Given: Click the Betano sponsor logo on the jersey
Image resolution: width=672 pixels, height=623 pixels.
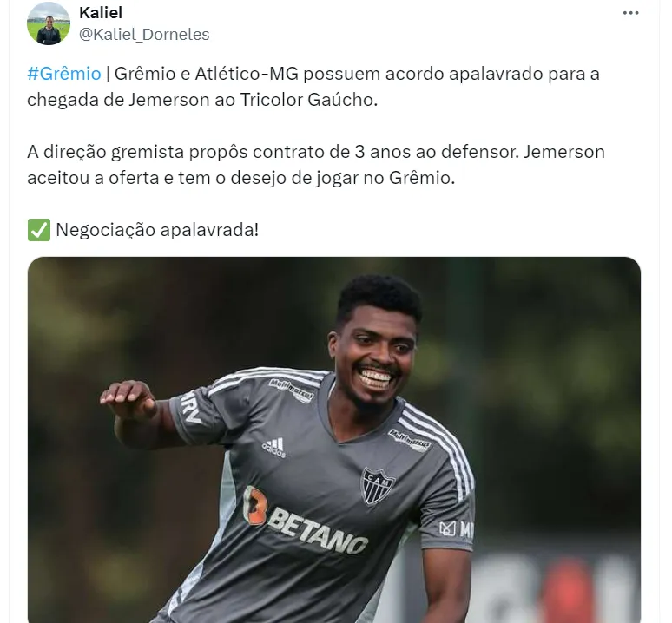Looking at the screenshot, I should coord(305,521).
